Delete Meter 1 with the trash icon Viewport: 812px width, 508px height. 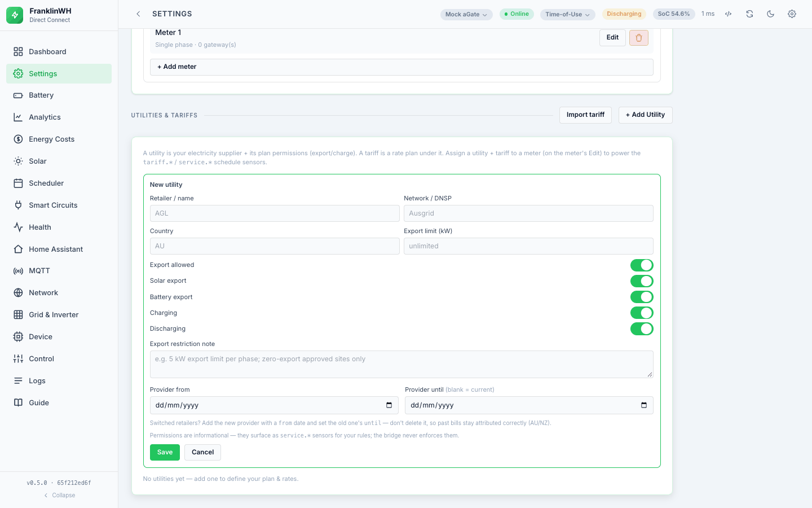click(x=639, y=38)
